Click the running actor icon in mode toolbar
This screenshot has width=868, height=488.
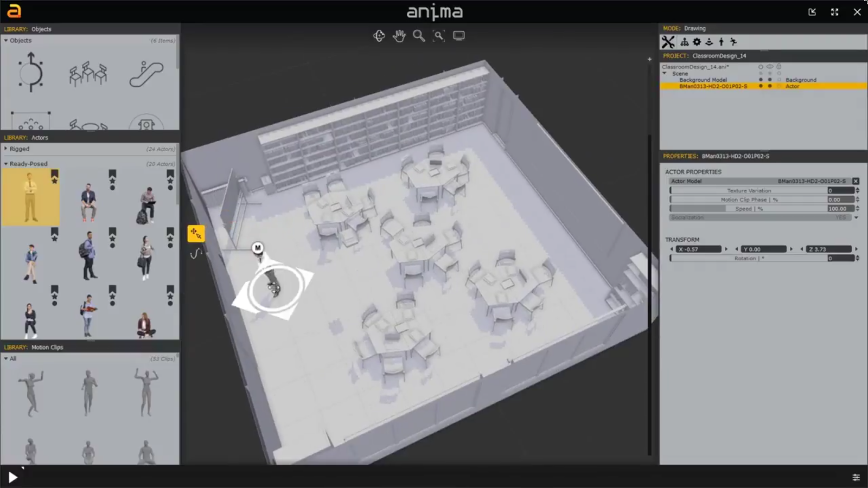[734, 42]
